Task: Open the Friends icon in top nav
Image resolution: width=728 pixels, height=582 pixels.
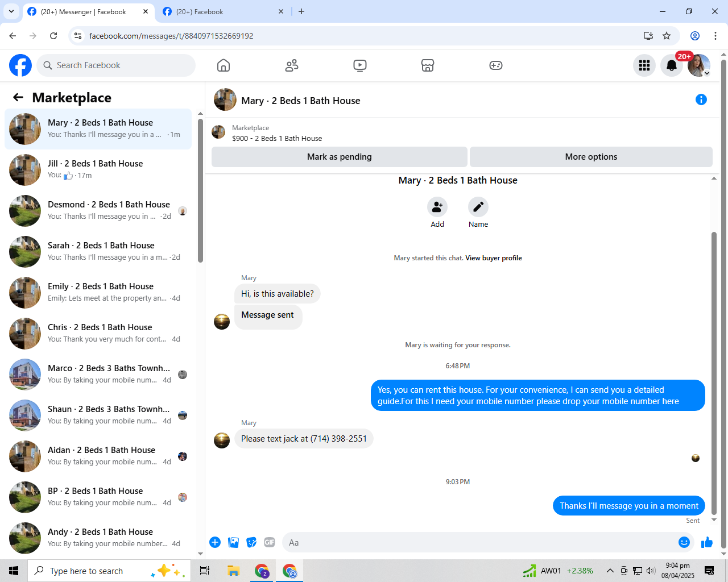Action: 292,65
